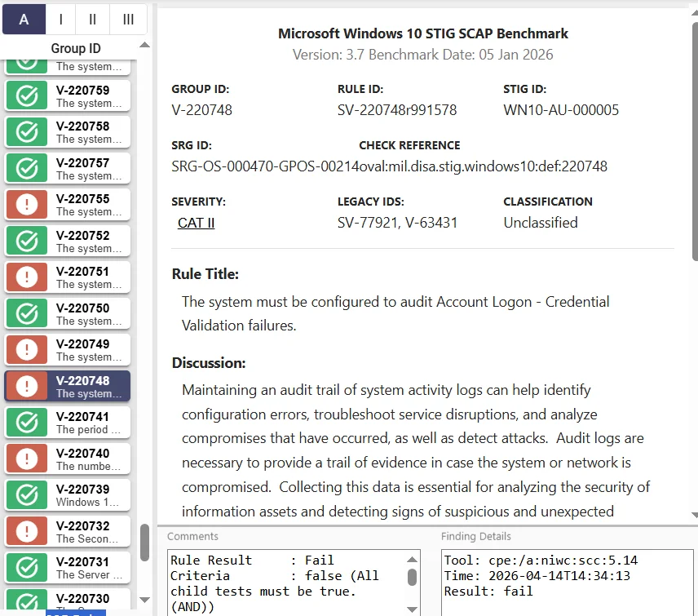Screen dimensions: 698x616
Task: Select the green check icon of V-220757
Action: point(27,168)
